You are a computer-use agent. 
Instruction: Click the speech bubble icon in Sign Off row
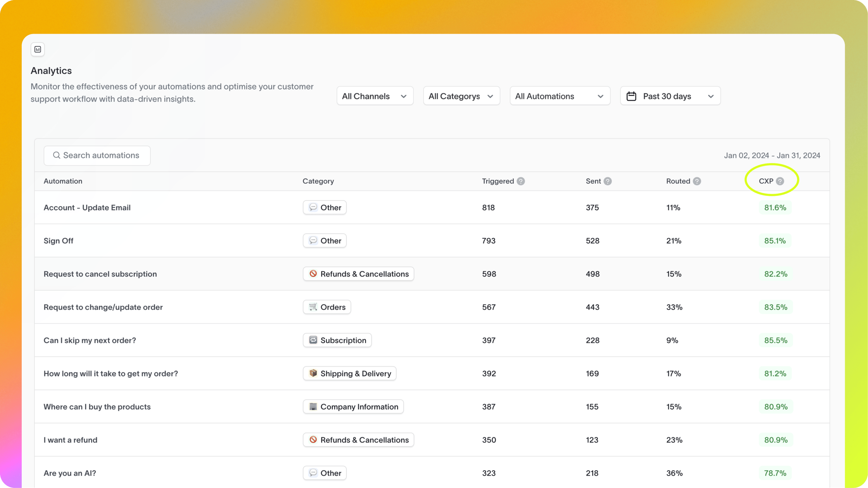(313, 241)
